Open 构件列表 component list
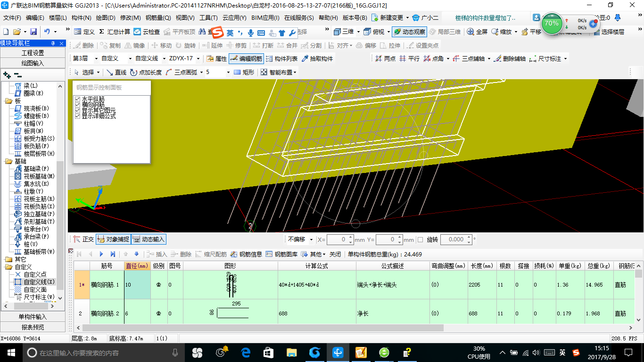Viewport: 644px width, 362px height. pyautogui.click(x=281, y=58)
